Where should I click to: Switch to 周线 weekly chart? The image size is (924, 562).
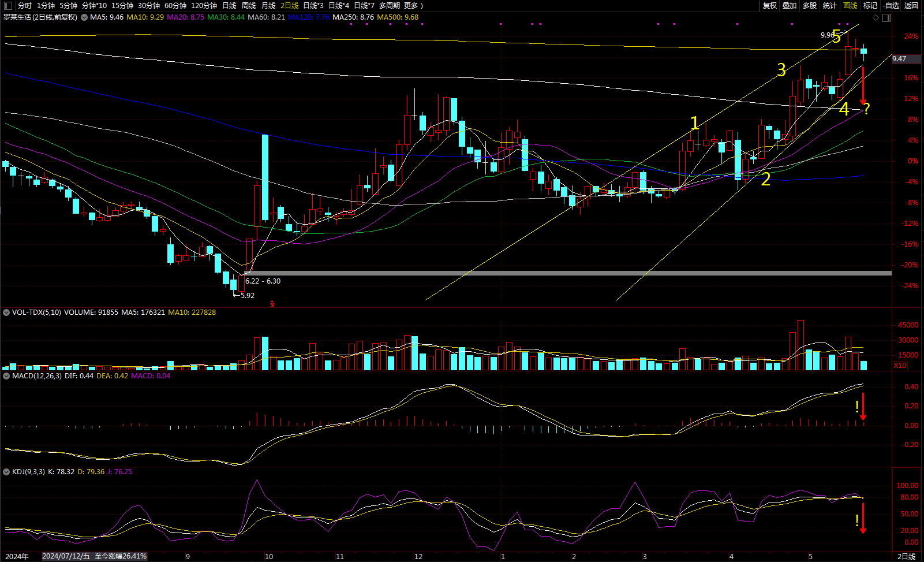click(x=249, y=5)
